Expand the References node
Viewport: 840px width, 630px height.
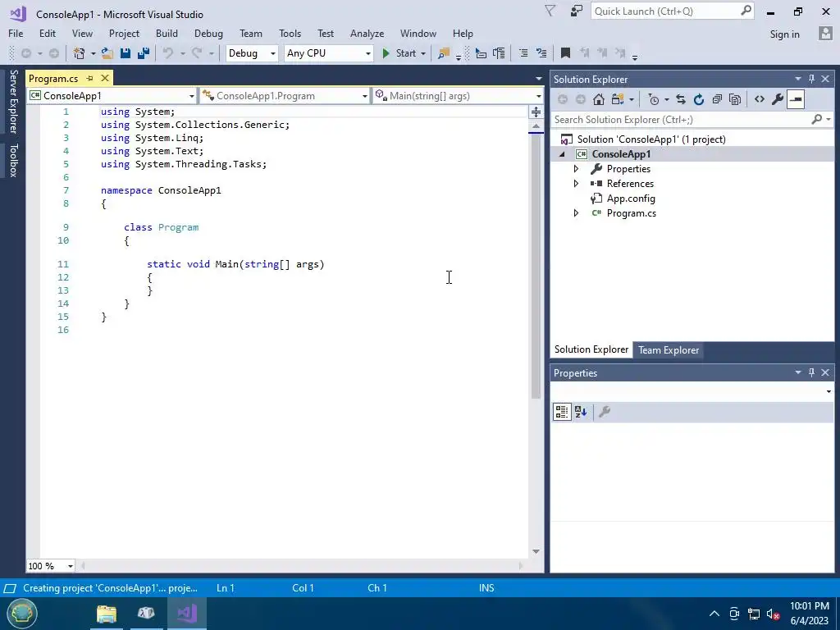[x=576, y=183]
